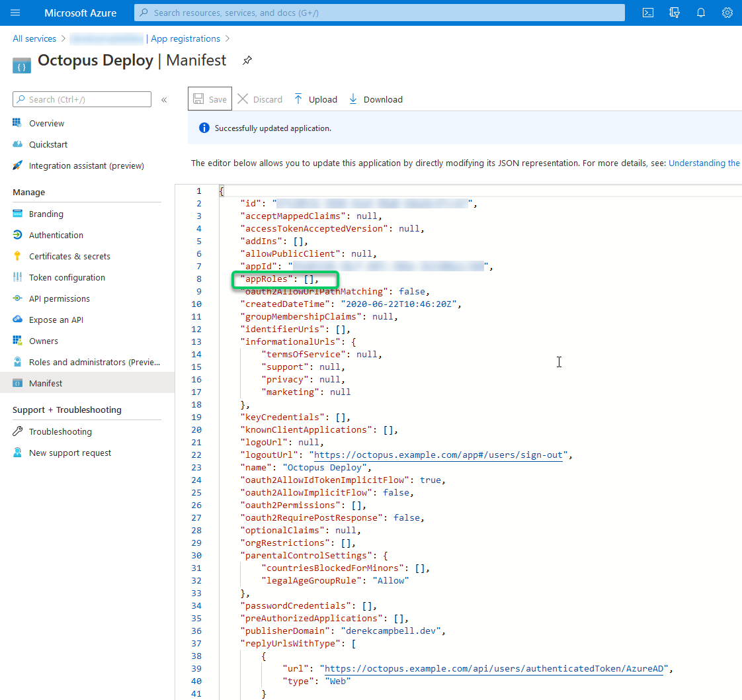Viewport: 742px width, 700px height.
Task: Open the directory and subscription filter
Action: pos(674,13)
